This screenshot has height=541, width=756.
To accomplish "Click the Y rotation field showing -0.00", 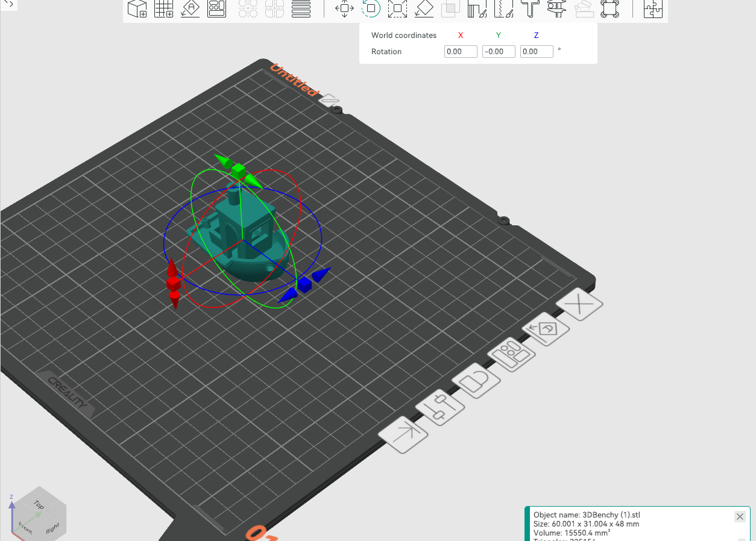I will (x=499, y=52).
